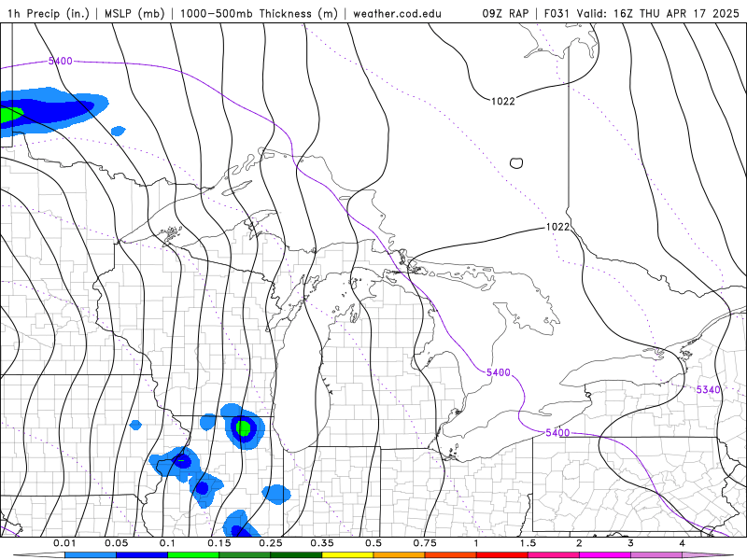Click the '5340' thickness contour label

(709, 389)
